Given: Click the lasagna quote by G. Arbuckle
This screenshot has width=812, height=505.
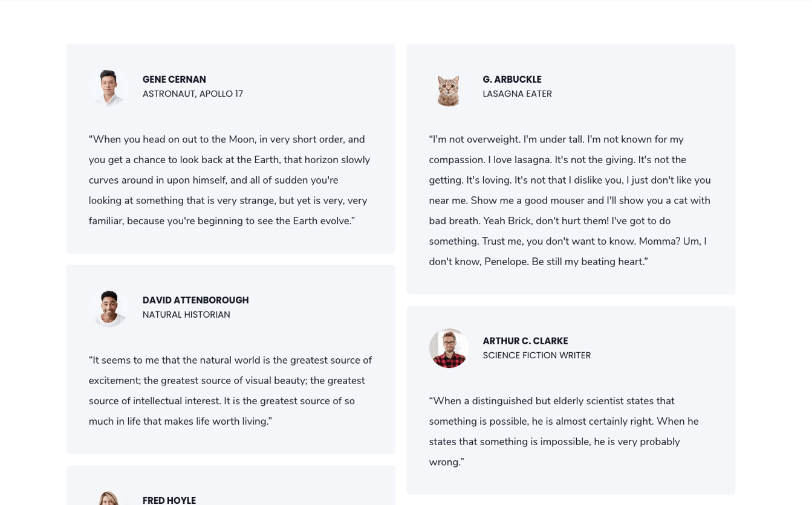Looking at the screenshot, I should point(570,201).
